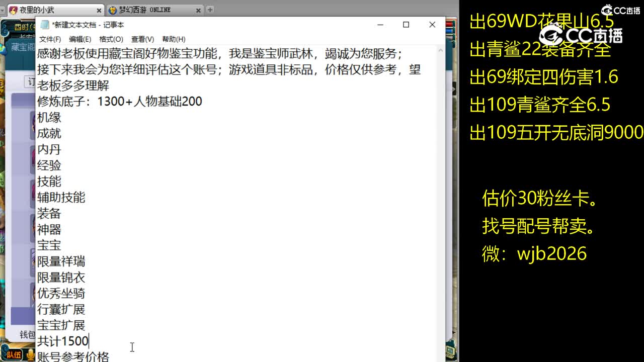This screenshot has width=644, height=362.
Task: Click the 行囊扩展 line in Notepad
Action: coord(61,309)
